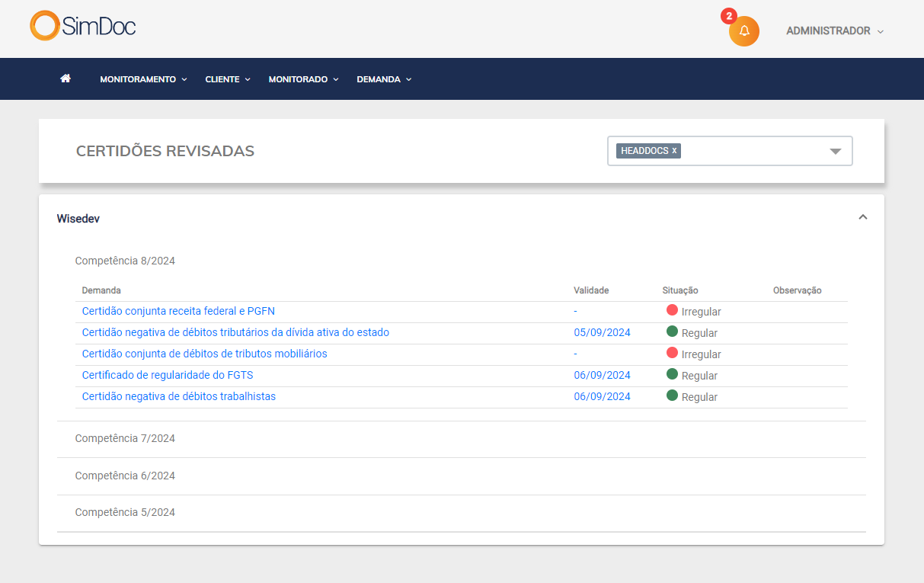Open the DEMANDA menu
This screenshot has width=924, height=583.
pos(384,79)
